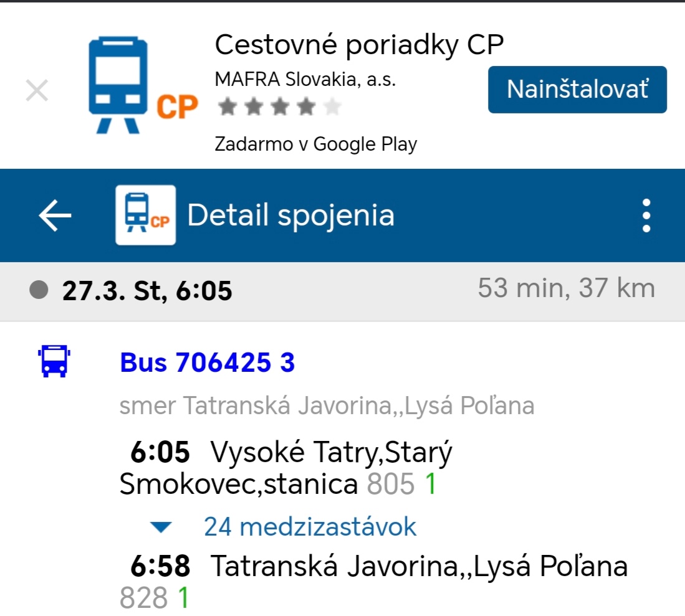685x616 pixels.
Task: Tap the 27.3. St, 6:05 date header
Action: tap(147, 290)
